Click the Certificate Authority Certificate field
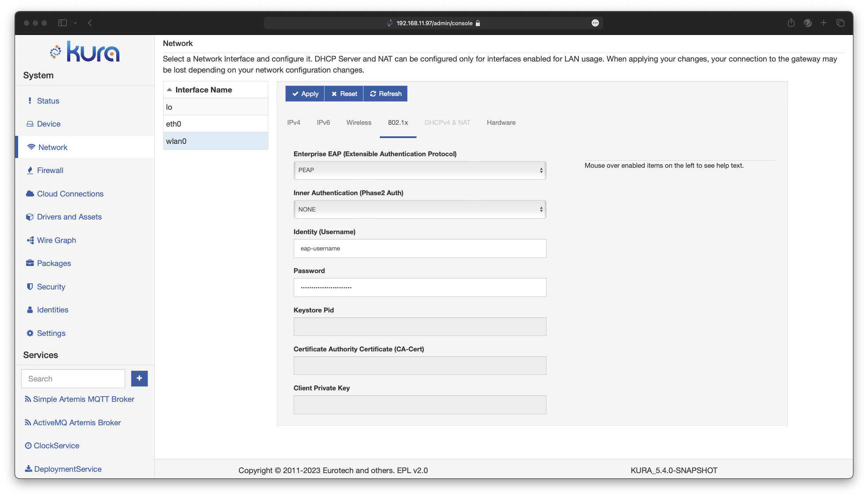Image resolution: width=868 pixels, height=497 pixels. click(420, 366)
